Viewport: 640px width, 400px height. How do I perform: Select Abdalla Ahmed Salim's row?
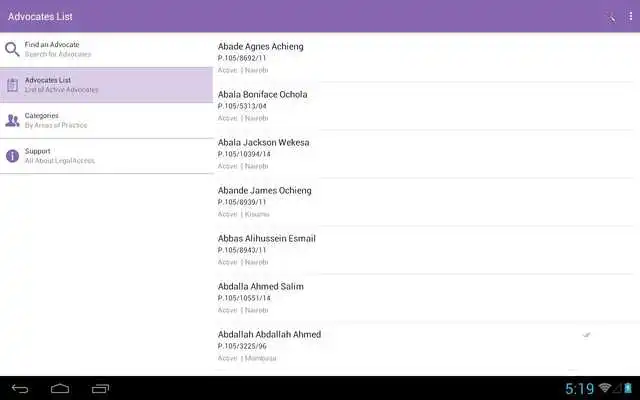point(424,298)
